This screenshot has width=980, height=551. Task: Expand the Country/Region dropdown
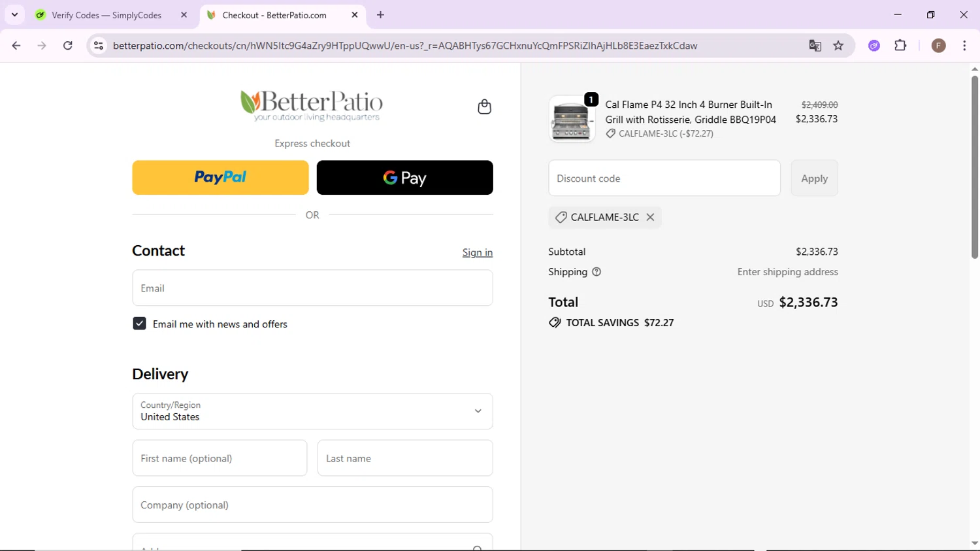click(312, 411)
